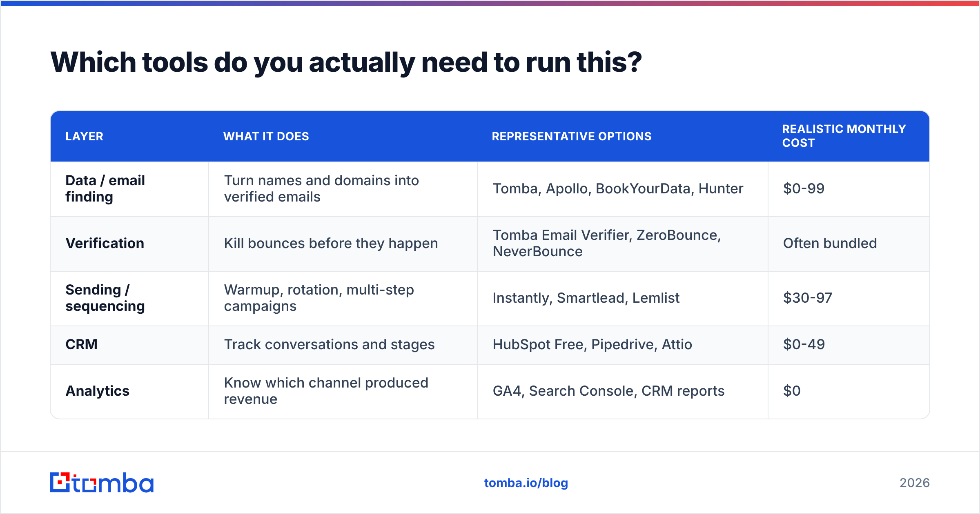The image size is (980, 514).
Task: Click 'Kill bounces before they happen'
Action: click(x=343, y=244)
